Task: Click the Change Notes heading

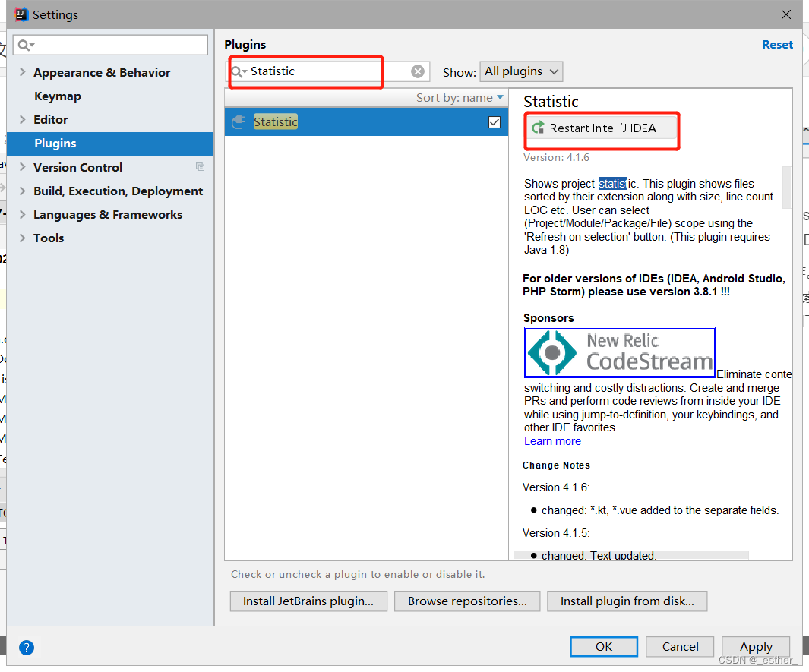Action: [x=556, y=465]
